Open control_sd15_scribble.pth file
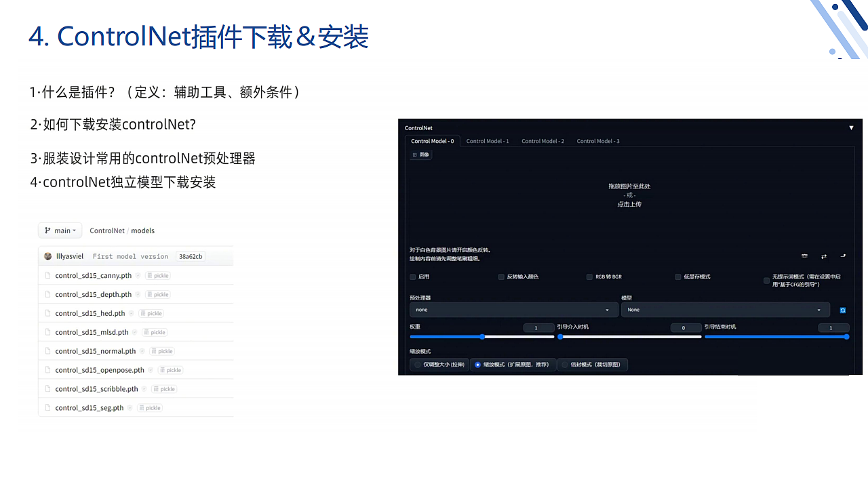This screenshot has width=868, height=488. 97,389
